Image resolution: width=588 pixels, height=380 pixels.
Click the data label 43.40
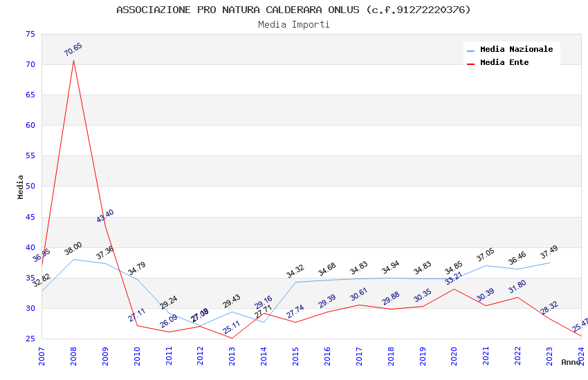click(105, 216)
